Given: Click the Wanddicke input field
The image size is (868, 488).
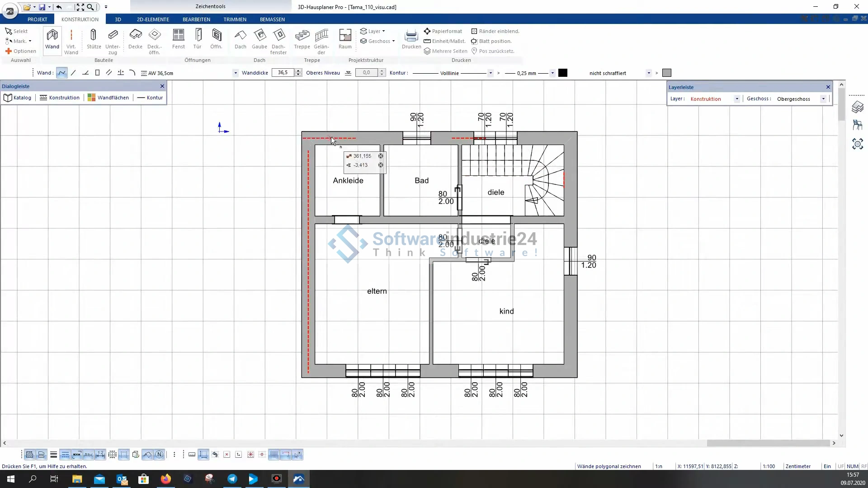Looking at the screenshot, I should click(x=283, y=73).
